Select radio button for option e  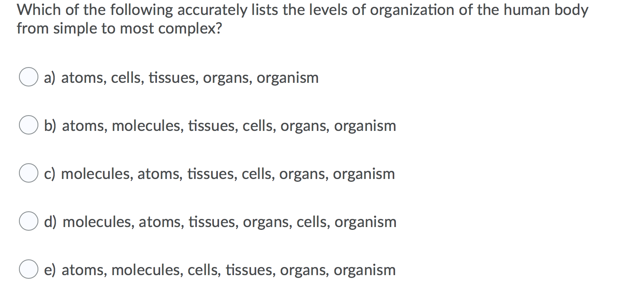(x=28, y=269)
